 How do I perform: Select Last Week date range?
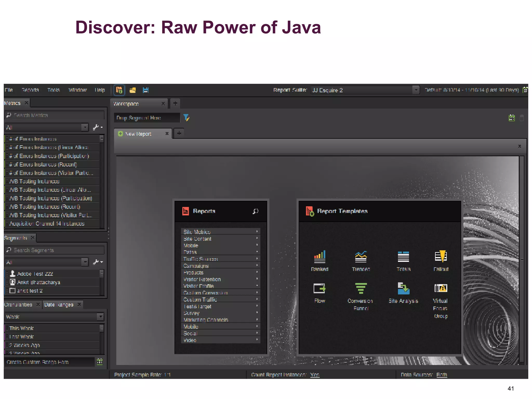pyautogui.click(x=52, y=337)
